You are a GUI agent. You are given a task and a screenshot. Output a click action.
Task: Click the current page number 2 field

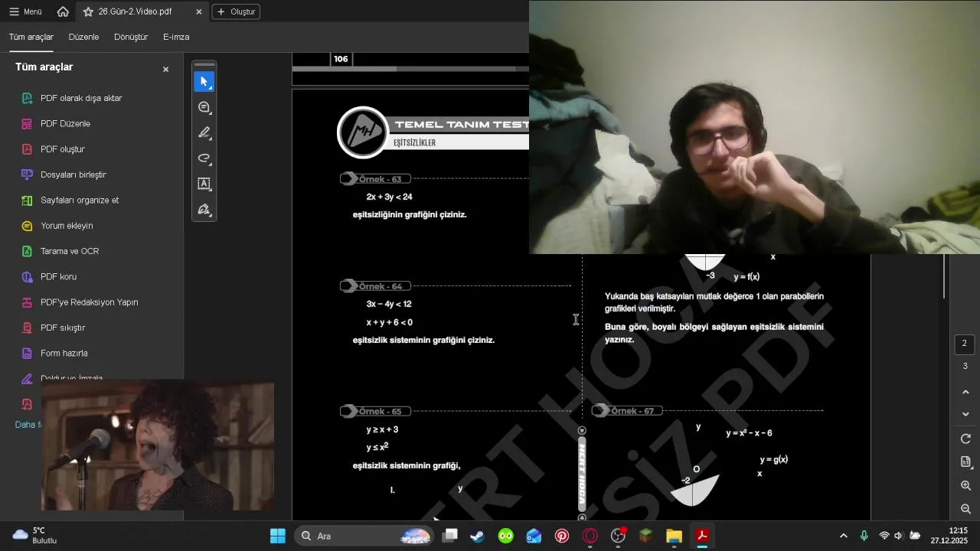point(965,344)
